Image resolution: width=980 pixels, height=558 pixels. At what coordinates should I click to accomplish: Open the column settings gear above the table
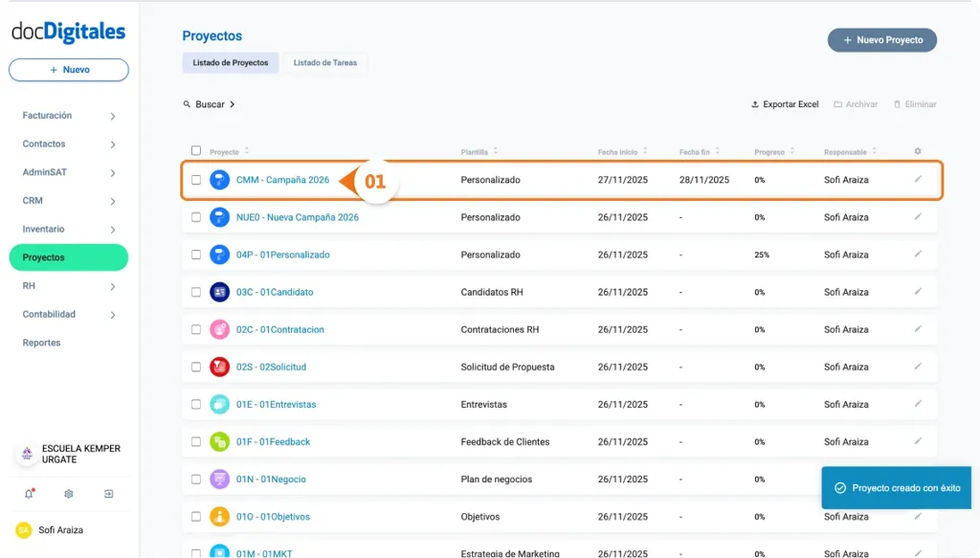[916, 151]
